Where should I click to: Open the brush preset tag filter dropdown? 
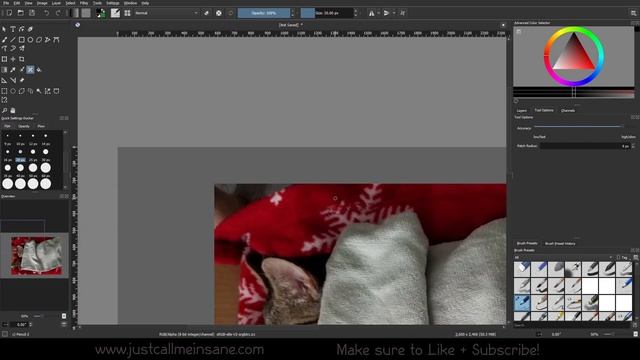(x=564, y=258)
